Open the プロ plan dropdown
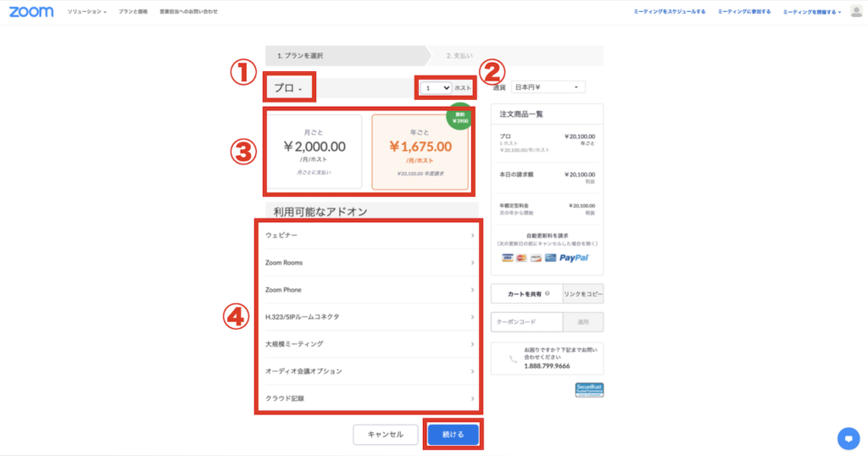Viewport: 868px width, 456px height. point(288,88)
